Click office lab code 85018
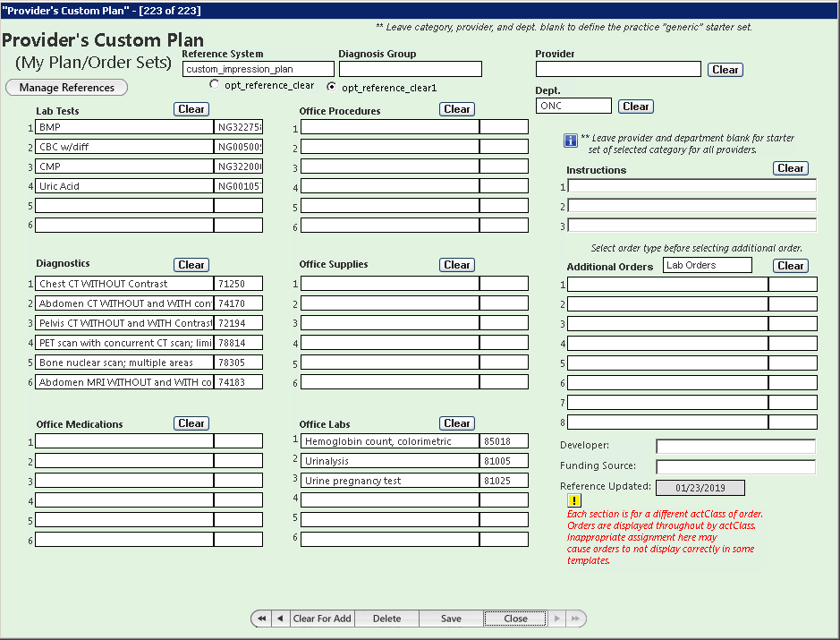 (505, 441)
